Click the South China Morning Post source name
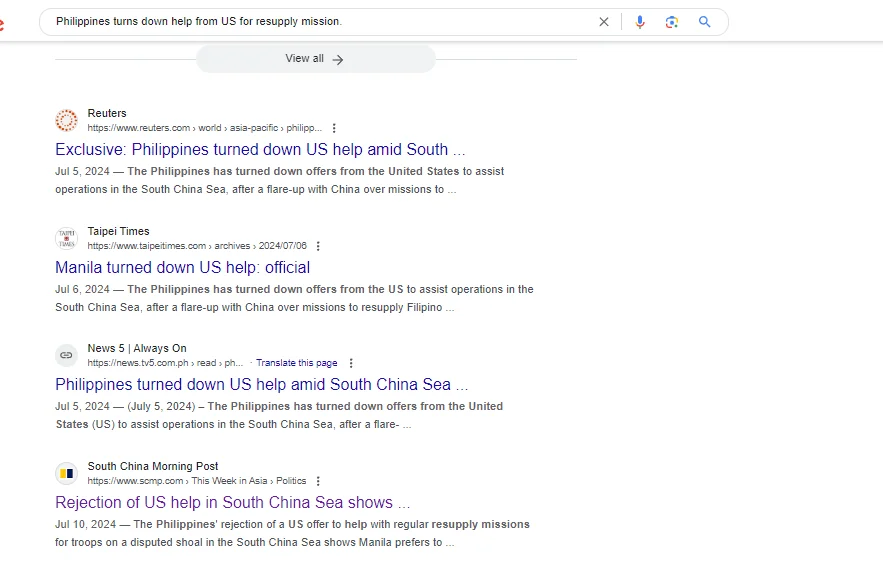Viewport: 883px width, 576px height. 153,466
